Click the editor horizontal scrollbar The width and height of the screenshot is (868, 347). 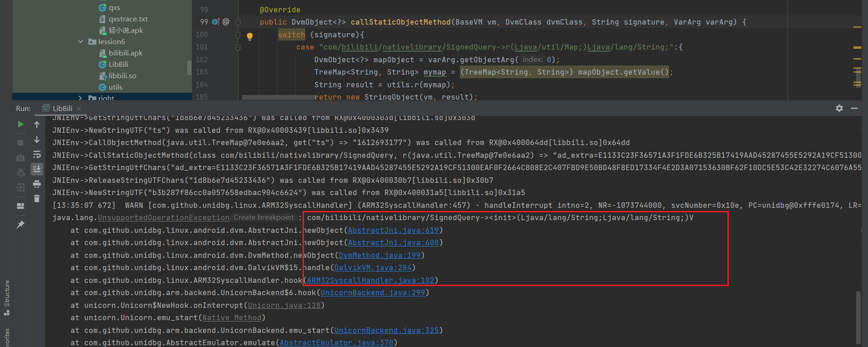(x=278, y=97)
